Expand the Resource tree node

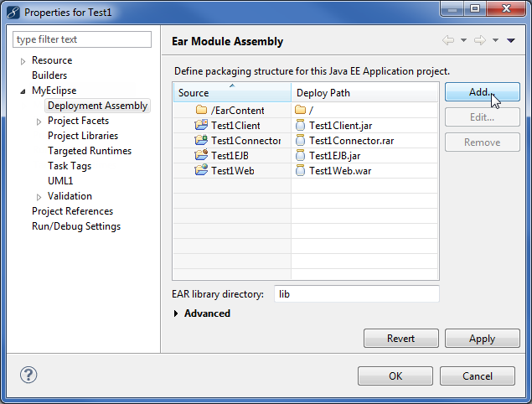23,61
